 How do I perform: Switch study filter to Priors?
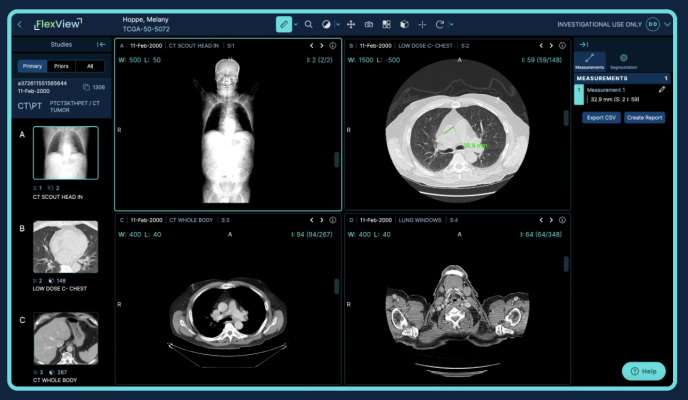coord(61,66)
